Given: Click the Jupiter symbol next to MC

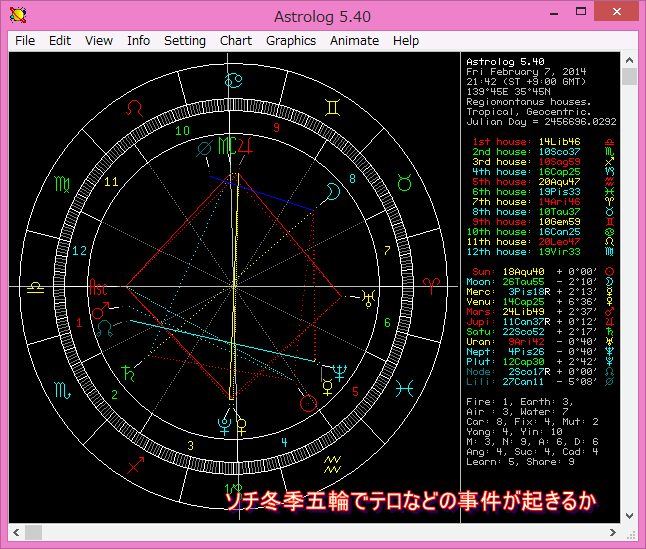Looking at the screenshot, I should pyautogui.click(x=245, y=145).
